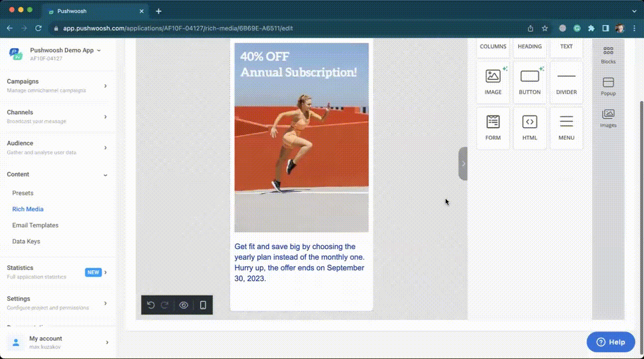Click the Pushwoosh logo icon

click(x=15, y=54)
